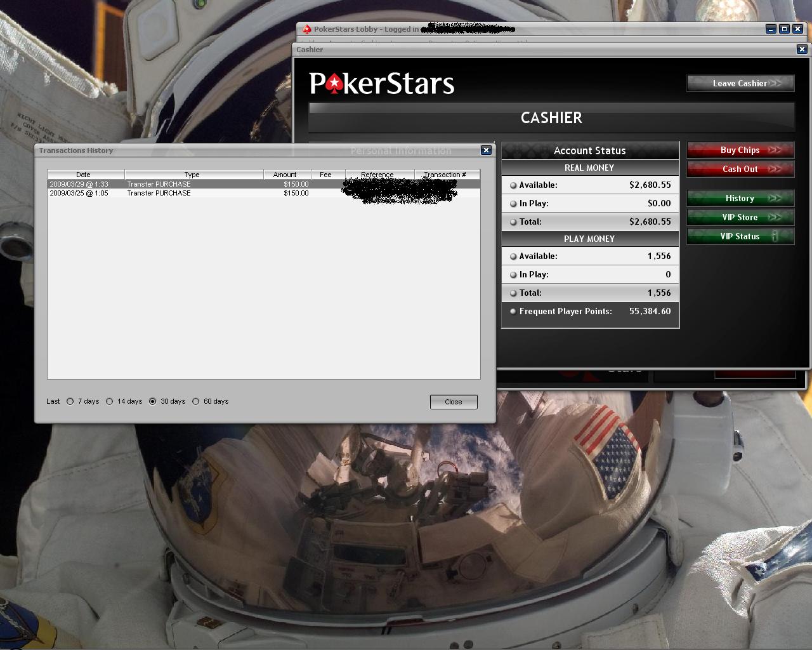Select the 30 days radio button

click(153, 401)
